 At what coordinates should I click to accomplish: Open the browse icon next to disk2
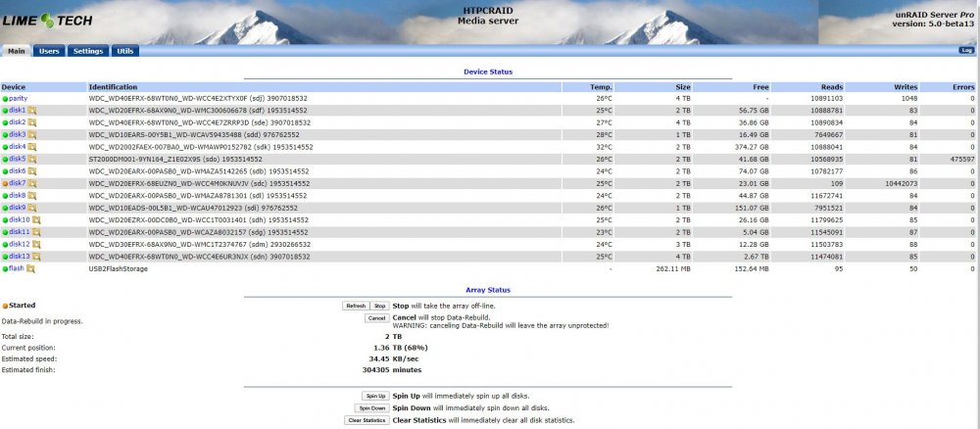[x=32, y=123]
